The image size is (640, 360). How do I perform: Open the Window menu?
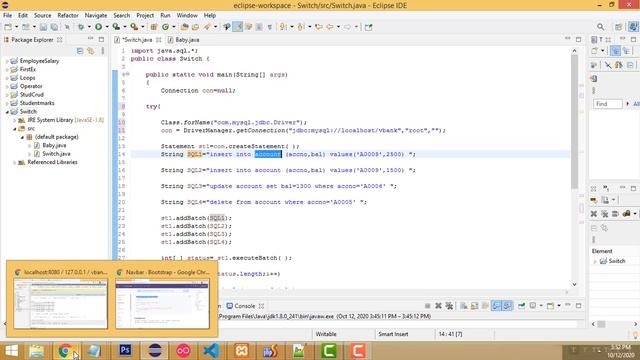[x=187, y=16]
